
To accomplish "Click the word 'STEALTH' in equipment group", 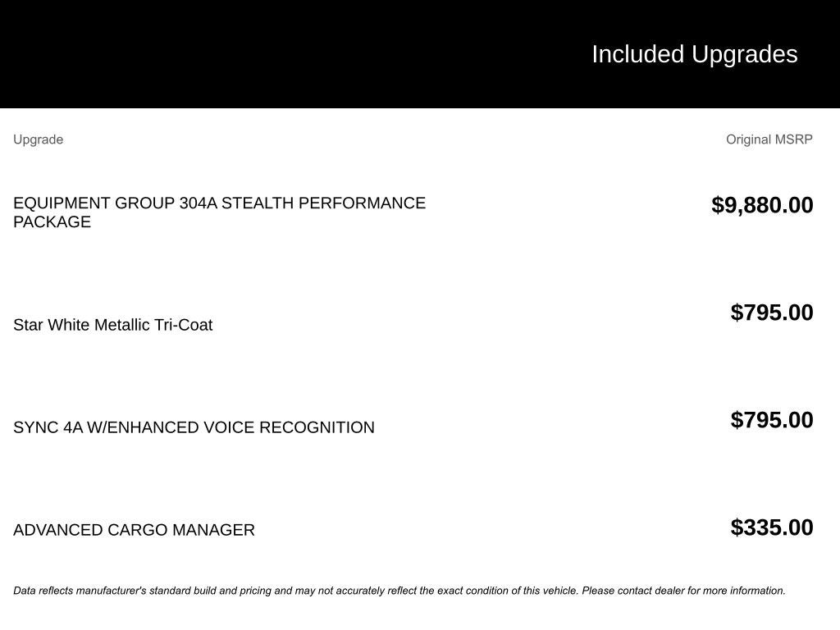I will coord(258,203).
